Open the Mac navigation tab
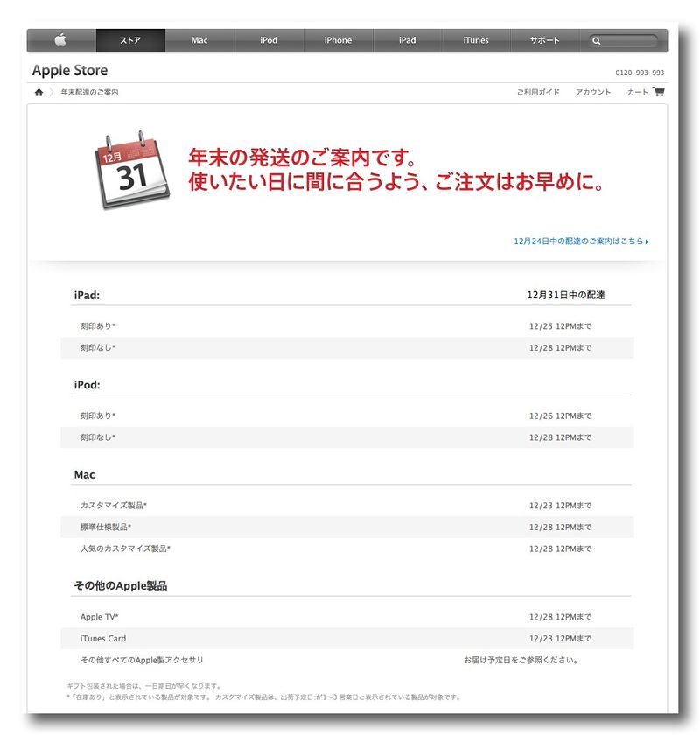Viewport: 700px width, 735px height. click(x=199, y=40)
